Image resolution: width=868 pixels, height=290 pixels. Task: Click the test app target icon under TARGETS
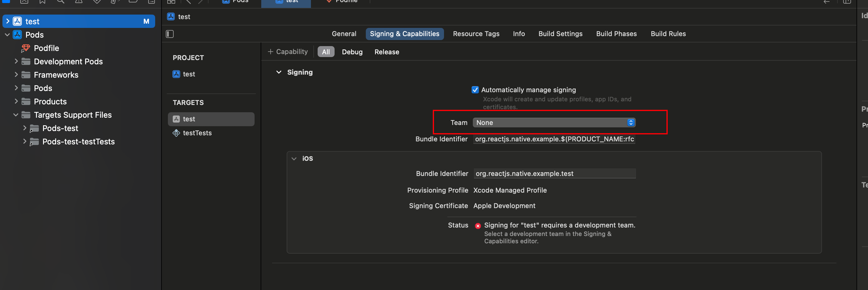coord(176,119)
